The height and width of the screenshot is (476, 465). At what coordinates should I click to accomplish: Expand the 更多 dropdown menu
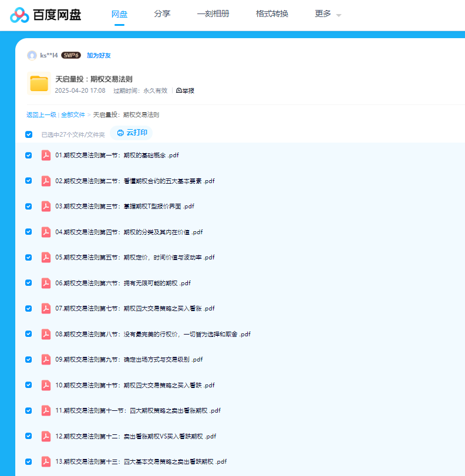pos(328,14)
